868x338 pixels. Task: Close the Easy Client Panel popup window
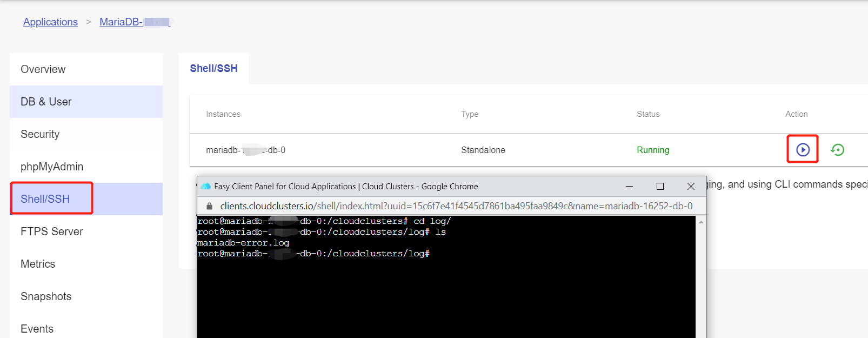pyautogui.click(x=691, y=187)
